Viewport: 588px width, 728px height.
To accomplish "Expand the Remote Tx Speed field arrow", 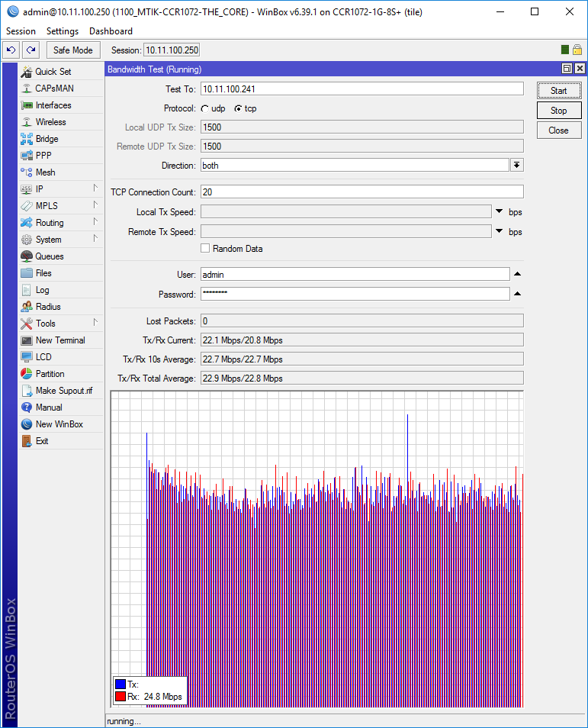I will [x=500, y=231].
